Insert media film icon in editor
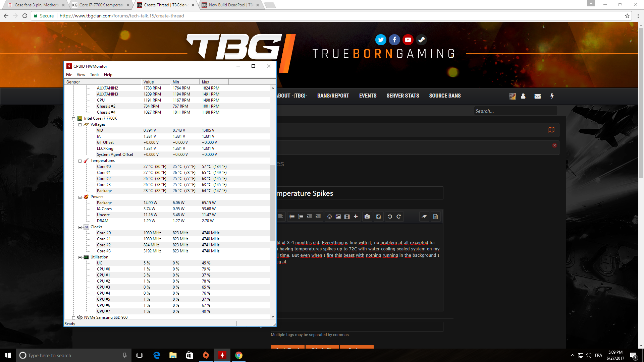644x362 pixels. (347, 217)
